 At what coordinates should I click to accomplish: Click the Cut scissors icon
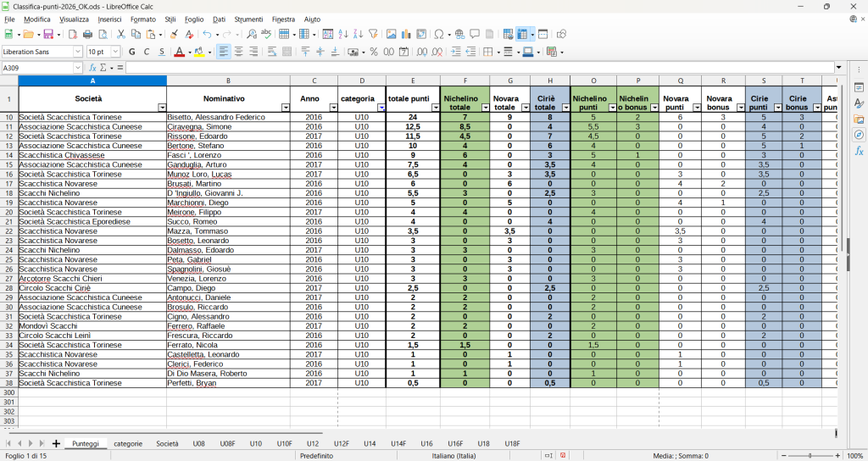click(x=121, y=34)
